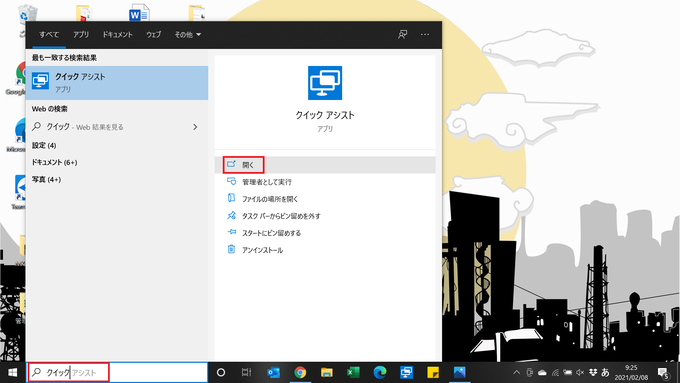This screenshot has height=383, width=680.
Task: Click the Cortana circle on taskbar
Action: 221,372
